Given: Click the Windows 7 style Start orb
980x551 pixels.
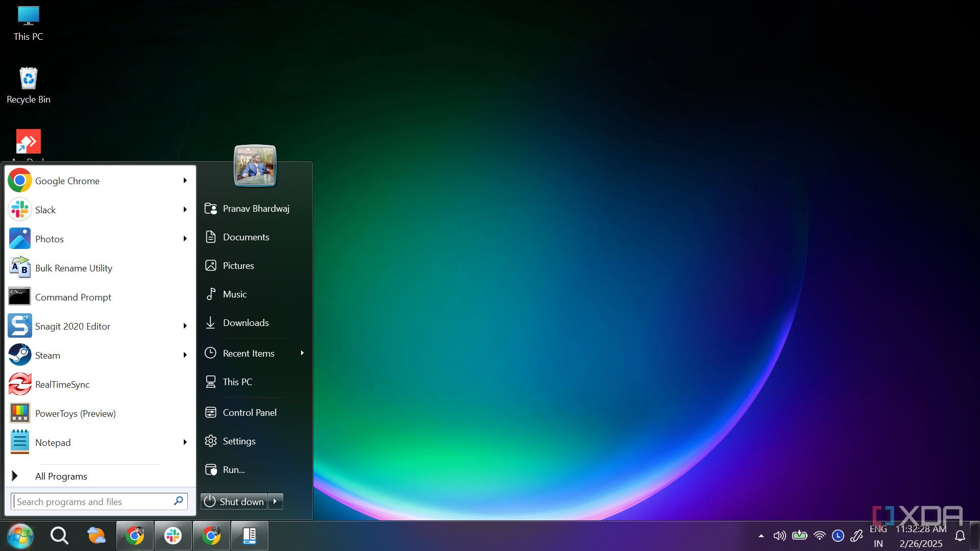Looking at the screenshot, I should pyautogui.click(x=20, y=536).
